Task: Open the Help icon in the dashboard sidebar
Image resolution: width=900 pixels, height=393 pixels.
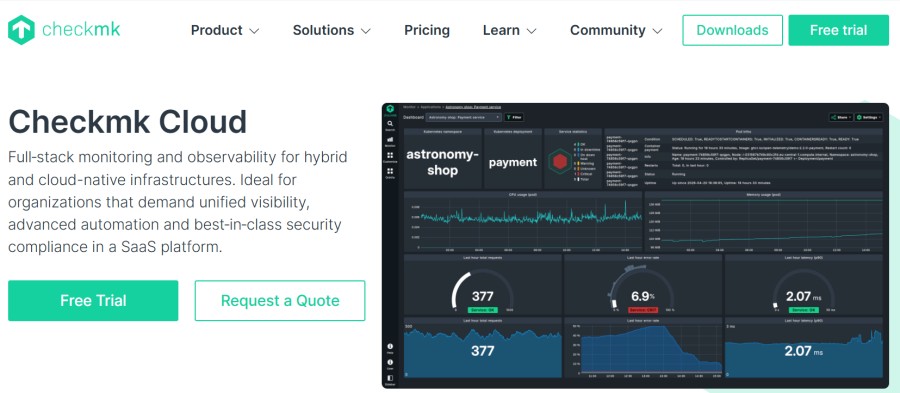Action: pos(390,348)
